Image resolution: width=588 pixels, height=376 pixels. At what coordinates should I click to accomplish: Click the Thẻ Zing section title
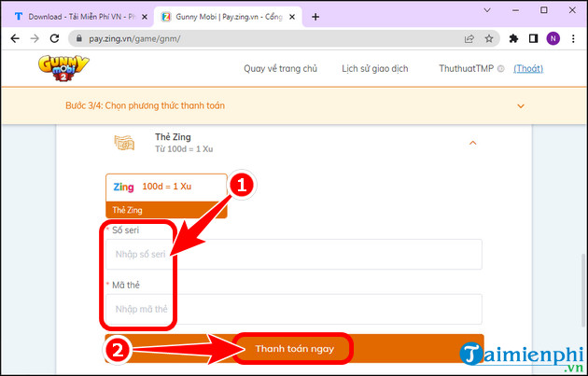(173, 137)
